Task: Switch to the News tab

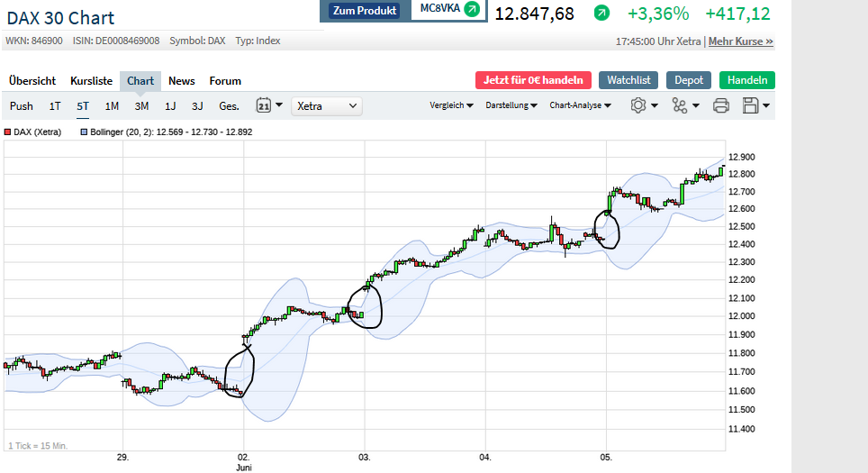Action: coord(182,80)
